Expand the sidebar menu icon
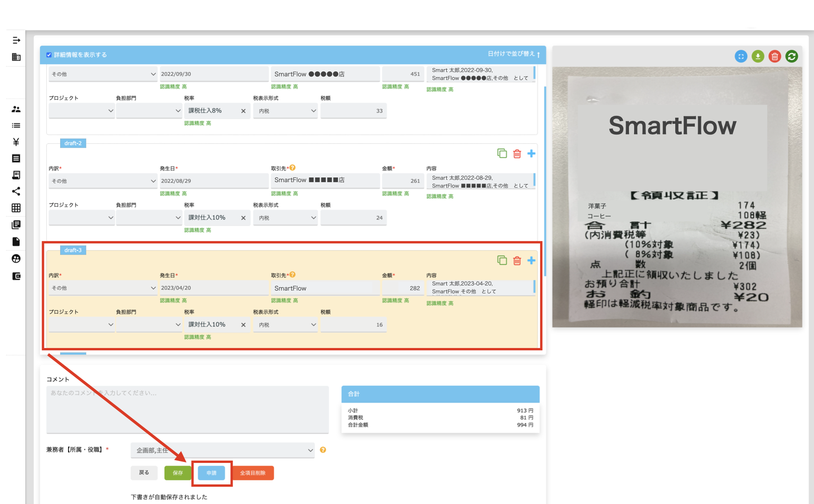 pyautogui.click(x=16, y=40)
